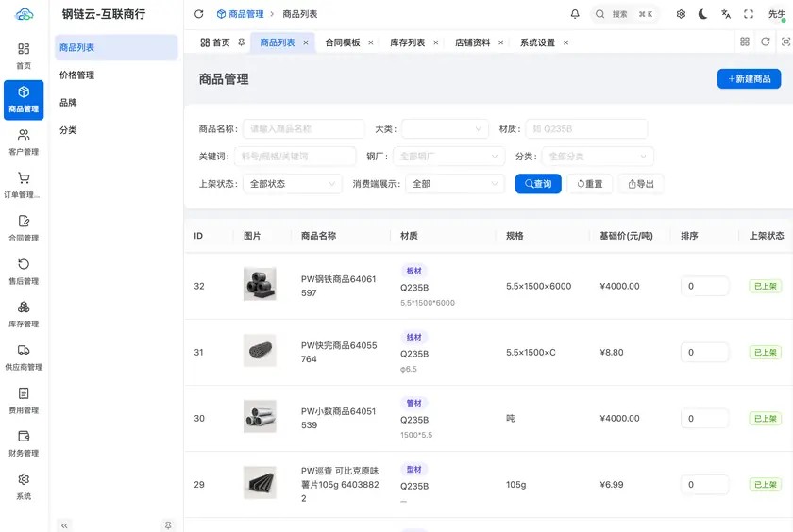Click the sort input for product ID 31
This screenshot has width=793, height=532.
704,352
